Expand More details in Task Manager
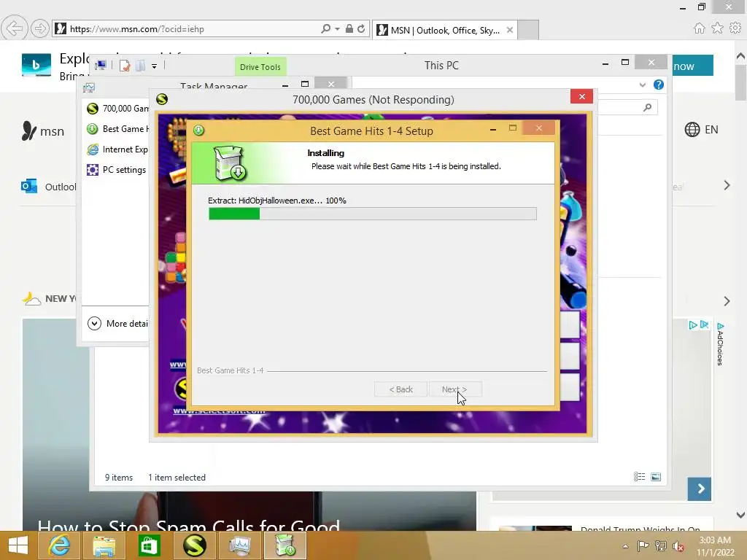The width and height of the screenshot is (747, 560). pos(117,324)
